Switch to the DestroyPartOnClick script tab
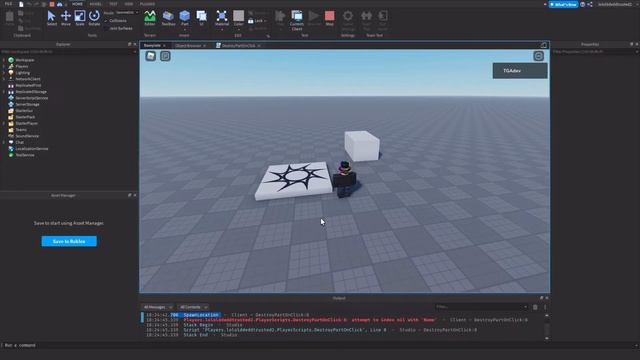This screenshot has width=640, height=360. click(238, 46)
